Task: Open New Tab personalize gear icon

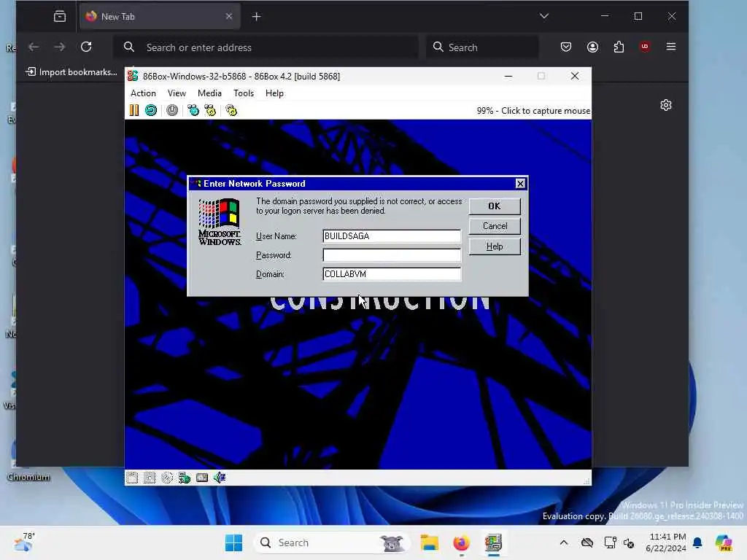Action: [x=666, y=105]
